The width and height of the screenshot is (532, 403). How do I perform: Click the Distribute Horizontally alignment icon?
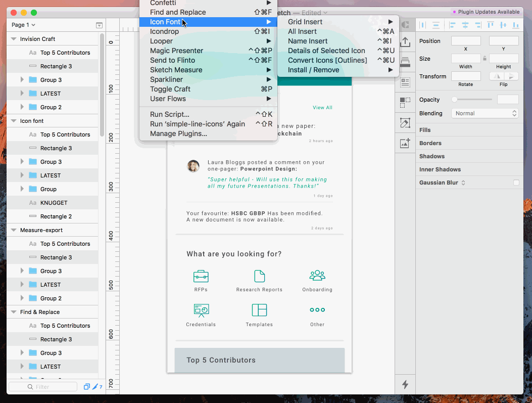point(423,25)
